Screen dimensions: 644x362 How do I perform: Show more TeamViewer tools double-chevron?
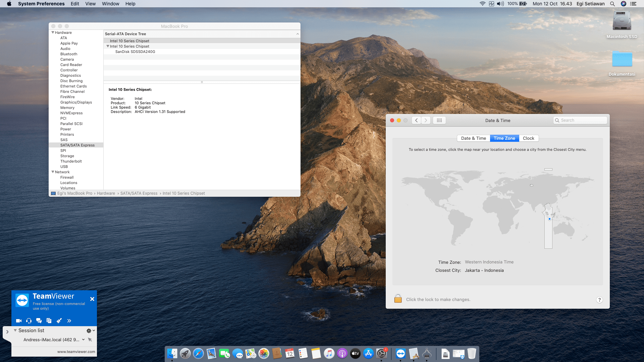(69, 321)
